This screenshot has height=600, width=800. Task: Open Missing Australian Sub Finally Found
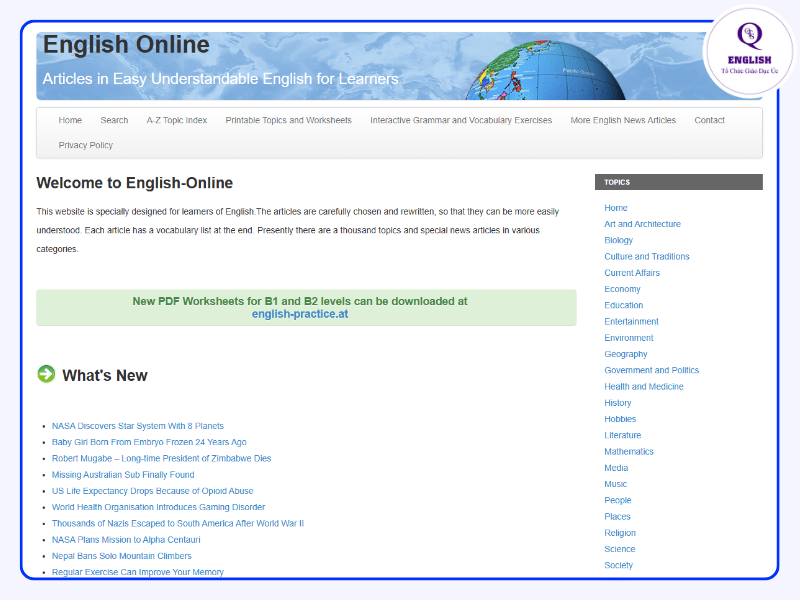[x=123, y=475]
